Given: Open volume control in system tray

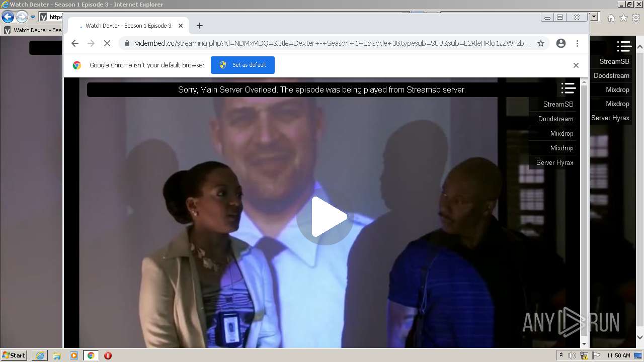Looking at the screenshot, I should pyautogui.click(x=572, y=355).
